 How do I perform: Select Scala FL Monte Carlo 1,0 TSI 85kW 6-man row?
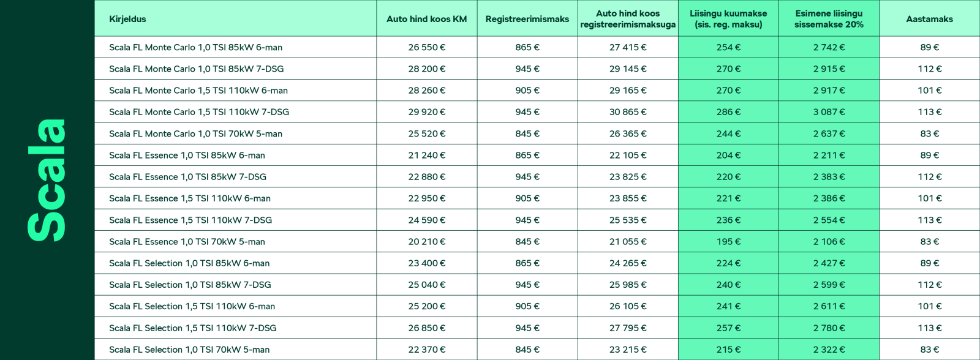[x=537, y=47]
